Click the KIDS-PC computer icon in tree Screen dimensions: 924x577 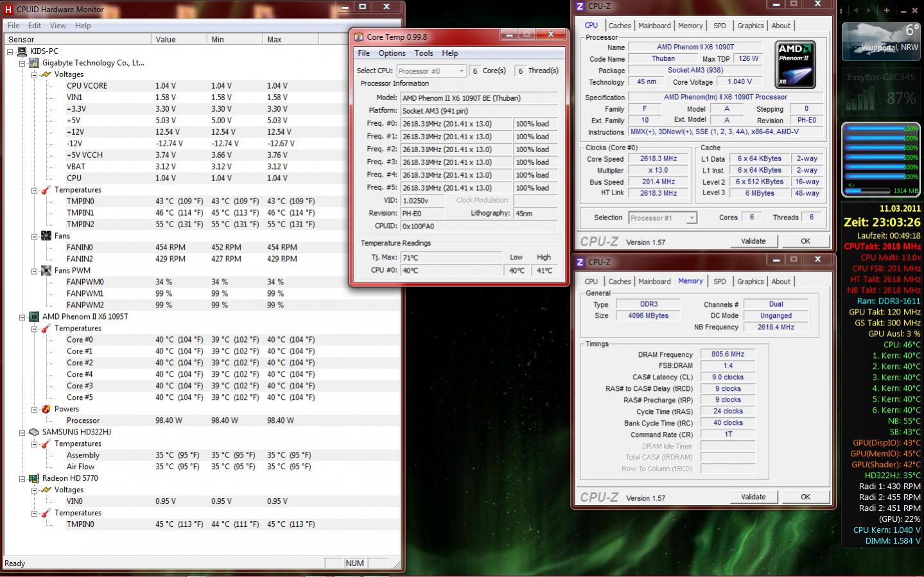[22, 51]
